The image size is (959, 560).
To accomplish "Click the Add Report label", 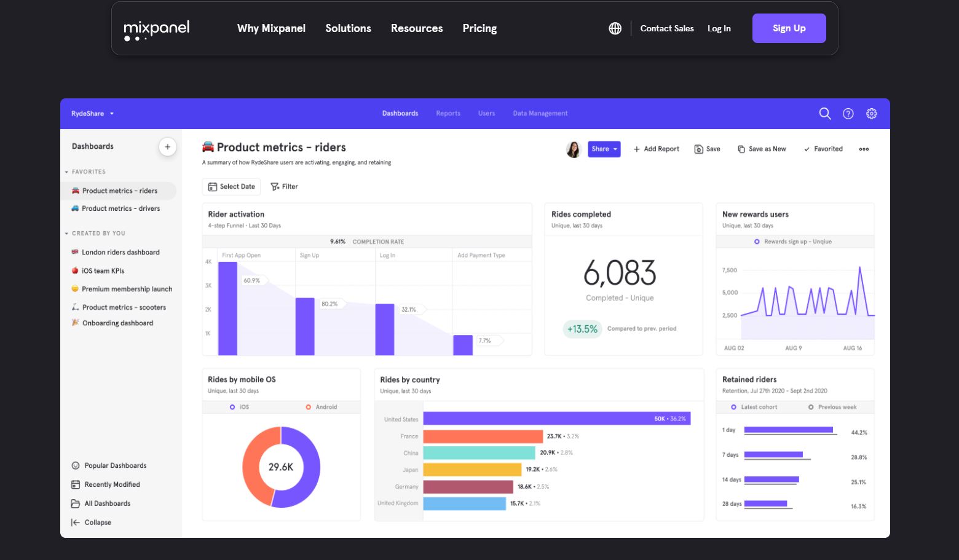I will pos(661,149).
